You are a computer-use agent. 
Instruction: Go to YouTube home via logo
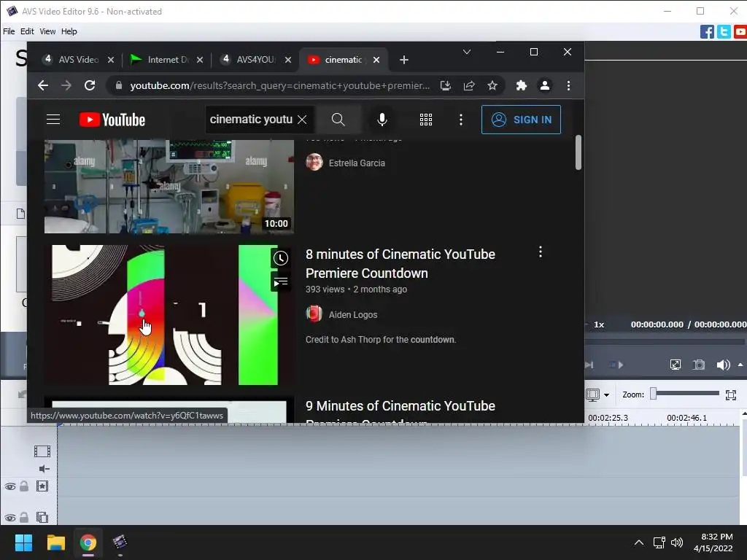112,120
